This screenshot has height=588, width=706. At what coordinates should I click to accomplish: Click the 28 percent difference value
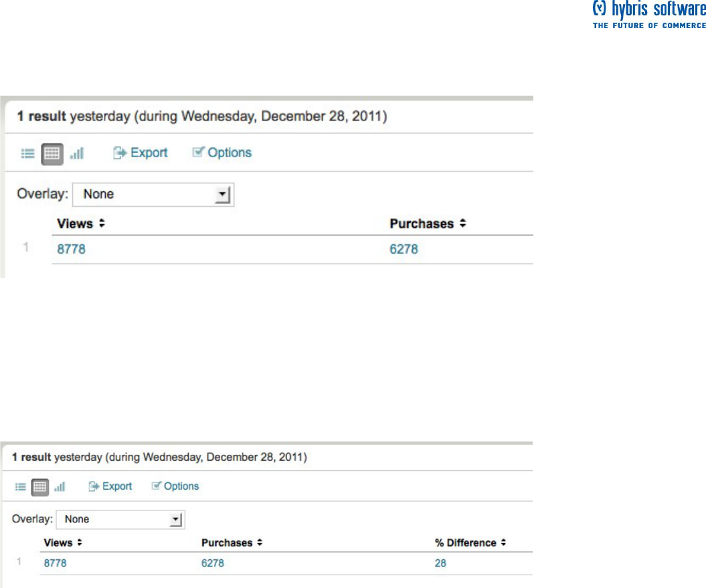440,563
